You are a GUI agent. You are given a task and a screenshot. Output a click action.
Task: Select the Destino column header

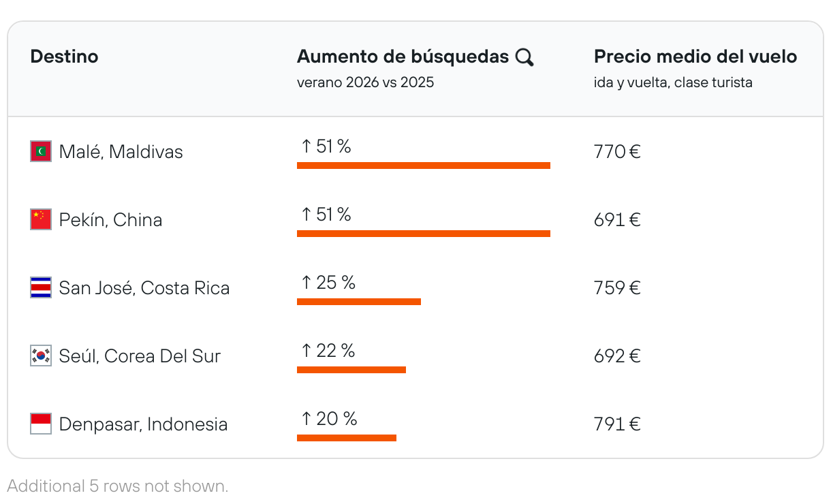[x=64, y=57]
